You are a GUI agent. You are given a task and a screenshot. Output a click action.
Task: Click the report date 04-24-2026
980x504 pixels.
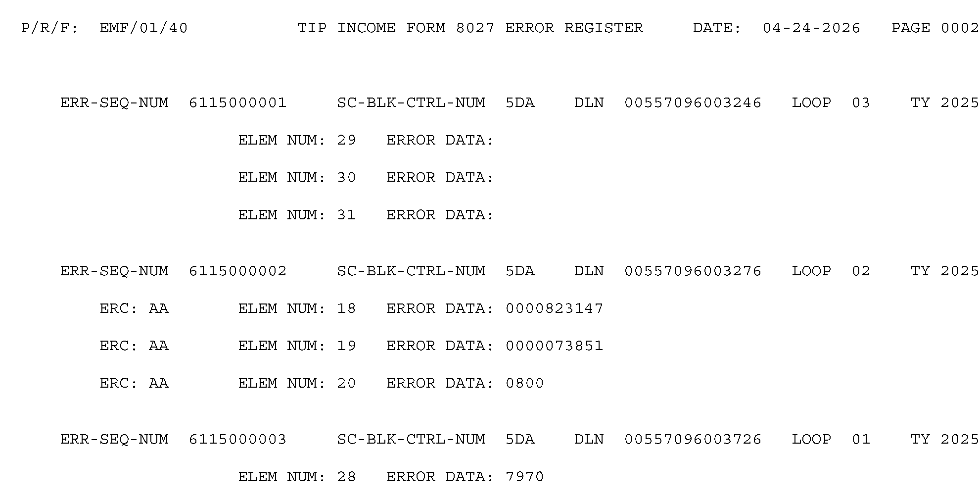click(811, 28)
